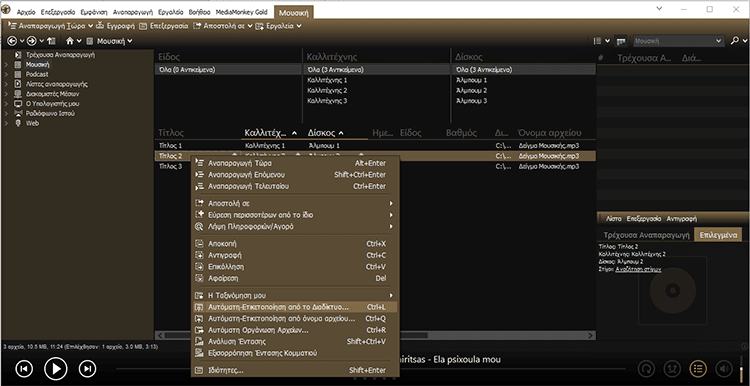Open Λήψη Πληροφοριών/Αγορά submenu
750x386 pixels.
point(295,226)
